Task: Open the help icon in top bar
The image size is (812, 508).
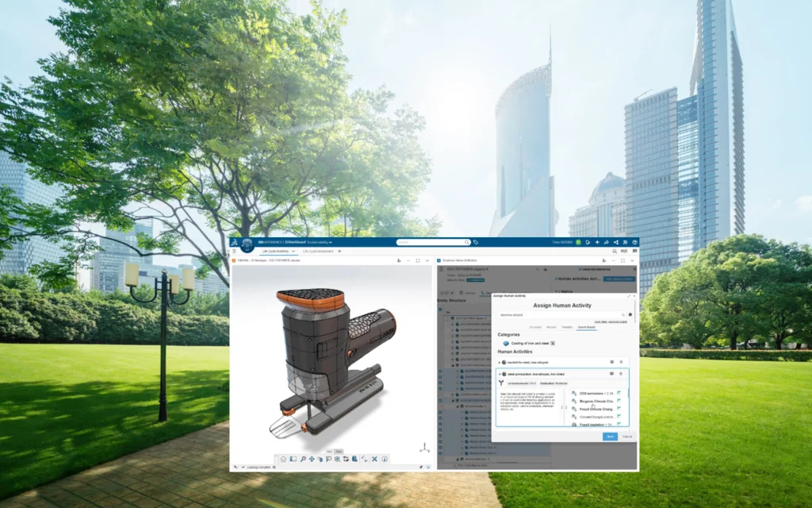Action: (633, 242)
